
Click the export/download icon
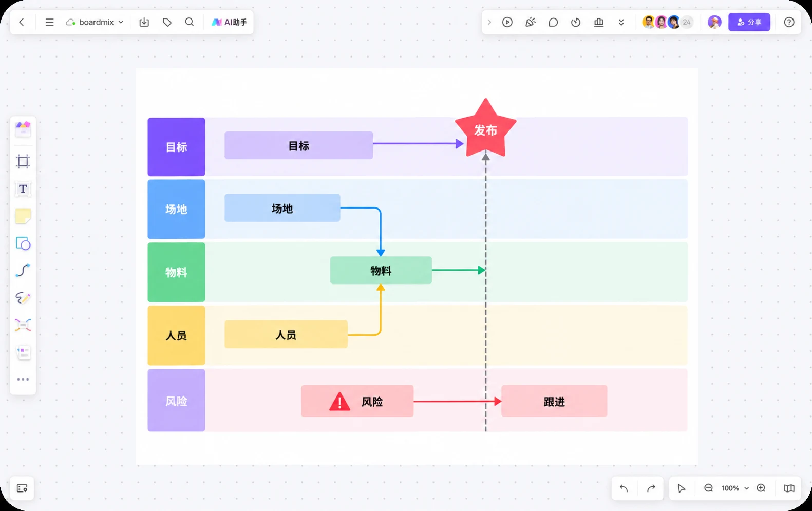[x=144, y=22]
